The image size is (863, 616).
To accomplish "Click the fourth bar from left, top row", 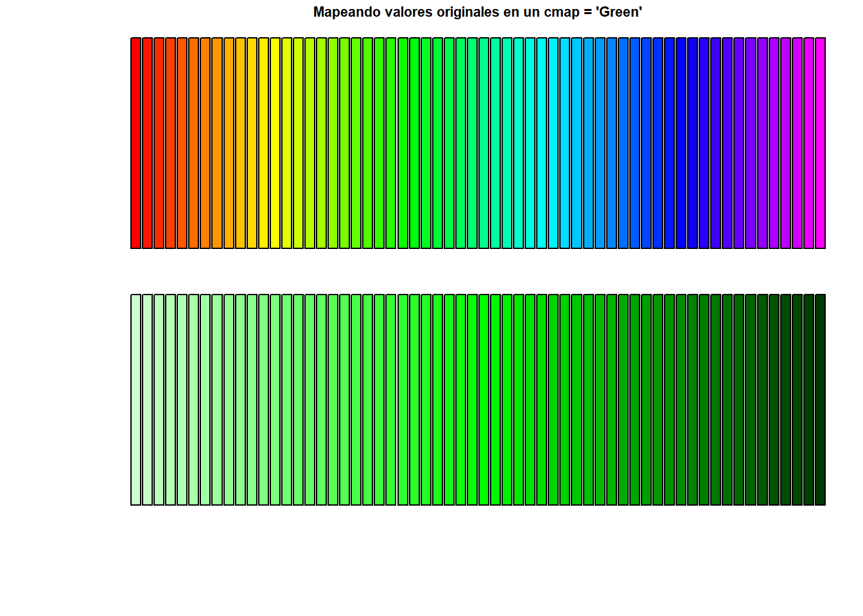I will pos(170,143).
